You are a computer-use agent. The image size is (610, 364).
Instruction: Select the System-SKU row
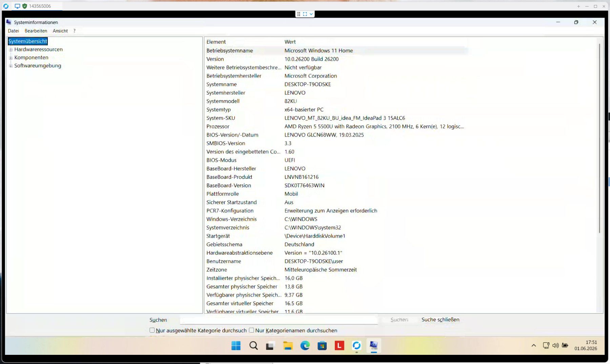[x=336, y=118]
